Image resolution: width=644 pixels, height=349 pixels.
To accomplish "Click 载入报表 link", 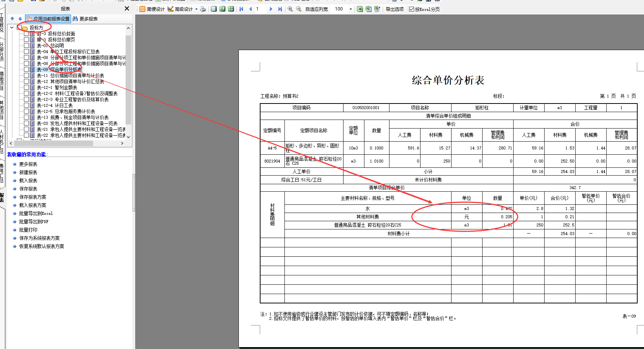I will tap(28, 181).
